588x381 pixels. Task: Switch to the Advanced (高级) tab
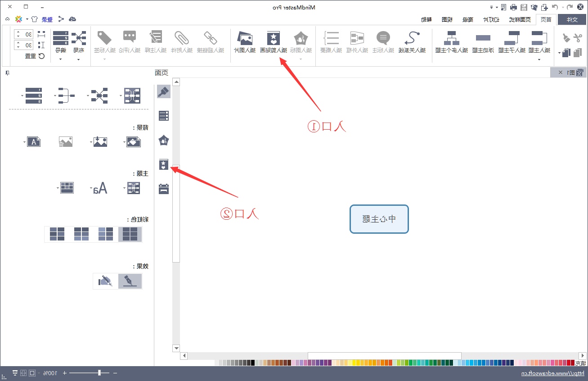[468, 19]
